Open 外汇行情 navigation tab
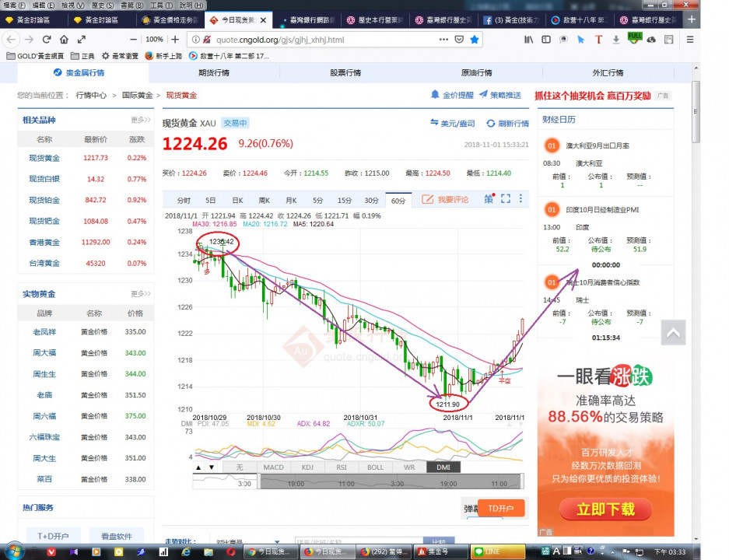Screen dimensions: 729x560 608,73
